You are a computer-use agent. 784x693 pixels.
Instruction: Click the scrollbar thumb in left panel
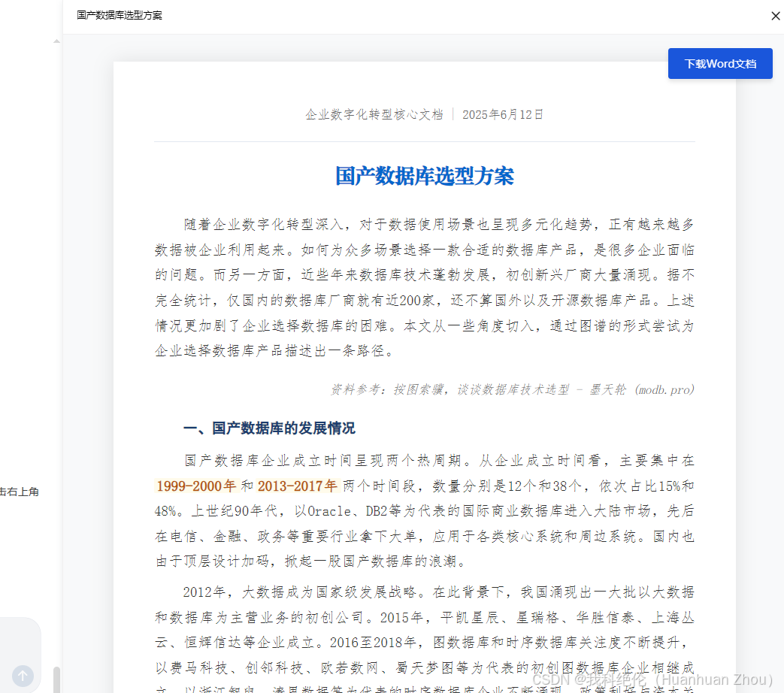(56, 679)
